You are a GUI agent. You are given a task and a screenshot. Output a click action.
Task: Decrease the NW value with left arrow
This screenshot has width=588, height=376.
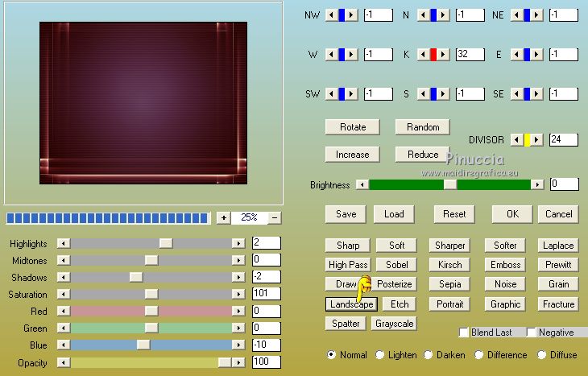click(x=331, y=15)
